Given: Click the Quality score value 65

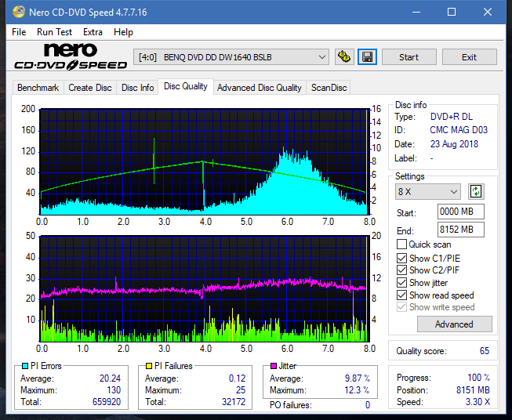Looking at the screenshot, I should tap(485, 351).
